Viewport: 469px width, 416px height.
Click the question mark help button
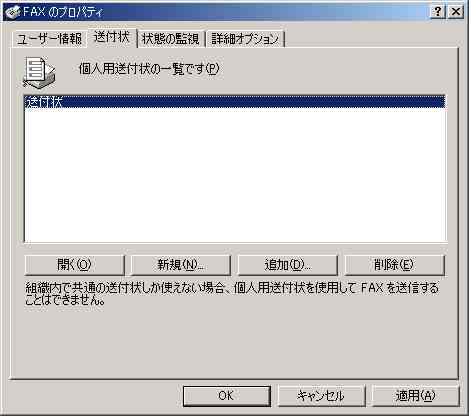click(438, 12)
